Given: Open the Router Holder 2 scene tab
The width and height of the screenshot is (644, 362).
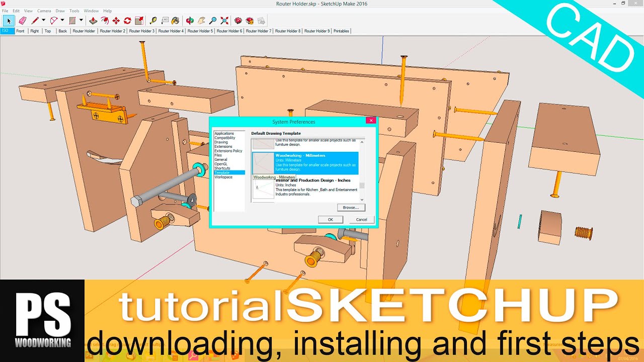Looking at the screenshot, I should 113,31.
